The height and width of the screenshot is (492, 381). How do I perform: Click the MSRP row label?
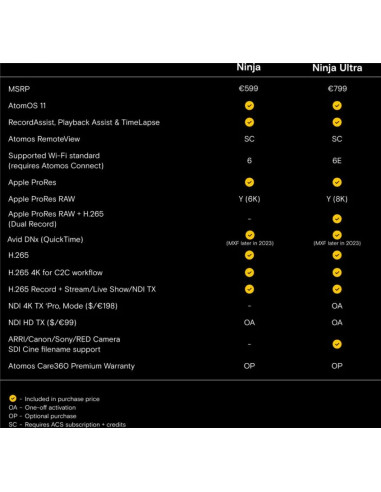pos(19,89)
